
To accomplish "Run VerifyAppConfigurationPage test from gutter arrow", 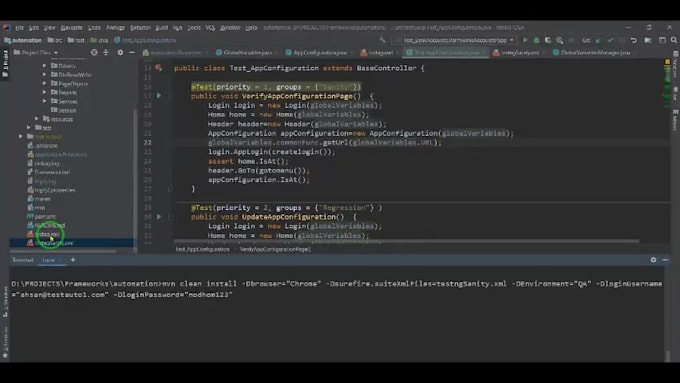I will pos(159,95).
